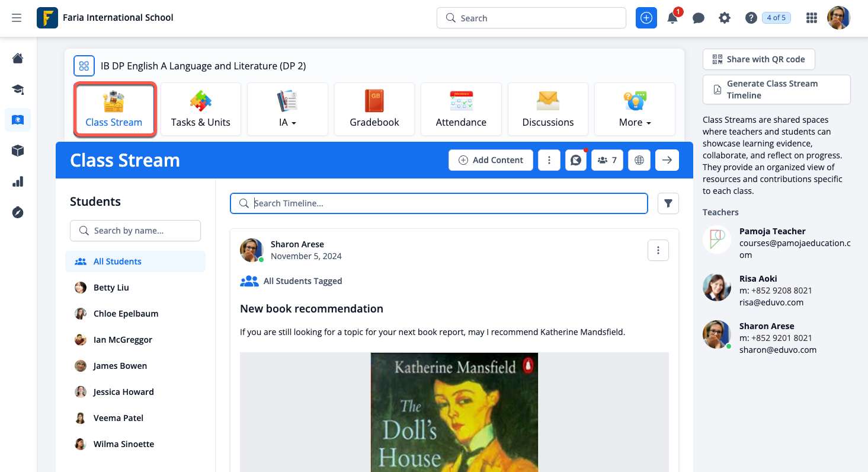
Task: Click the globe icon in Class Stream header
Action: (639, 160)
